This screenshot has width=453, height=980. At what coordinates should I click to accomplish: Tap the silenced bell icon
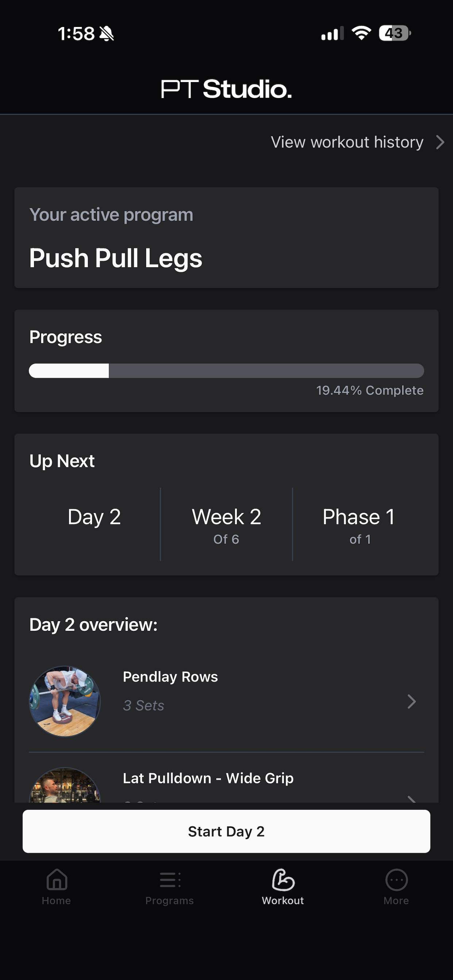coord(107,34)
